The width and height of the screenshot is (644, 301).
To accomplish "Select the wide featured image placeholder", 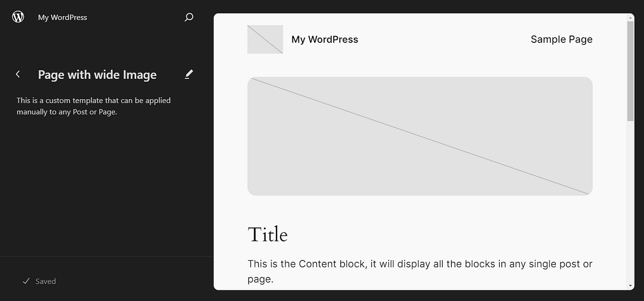I will point(420,136).
